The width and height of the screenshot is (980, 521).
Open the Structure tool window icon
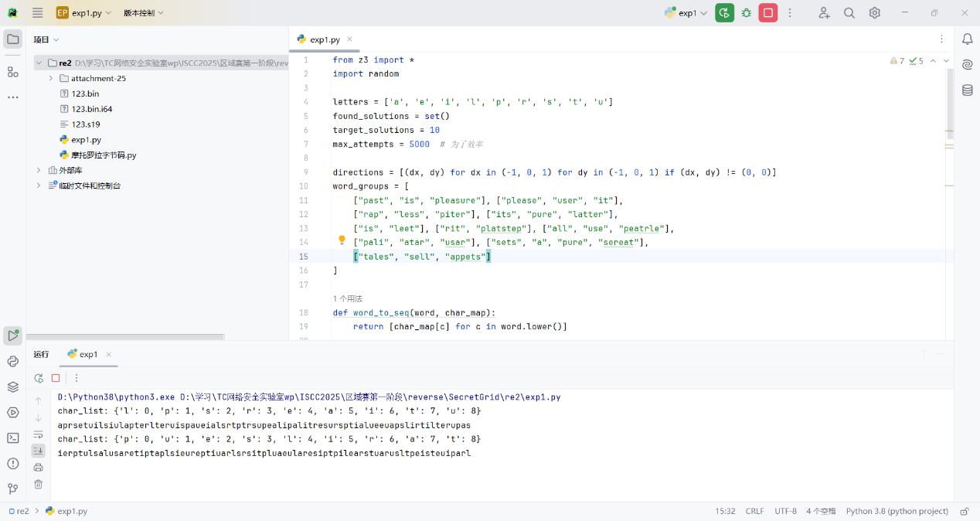click(12, 72)
